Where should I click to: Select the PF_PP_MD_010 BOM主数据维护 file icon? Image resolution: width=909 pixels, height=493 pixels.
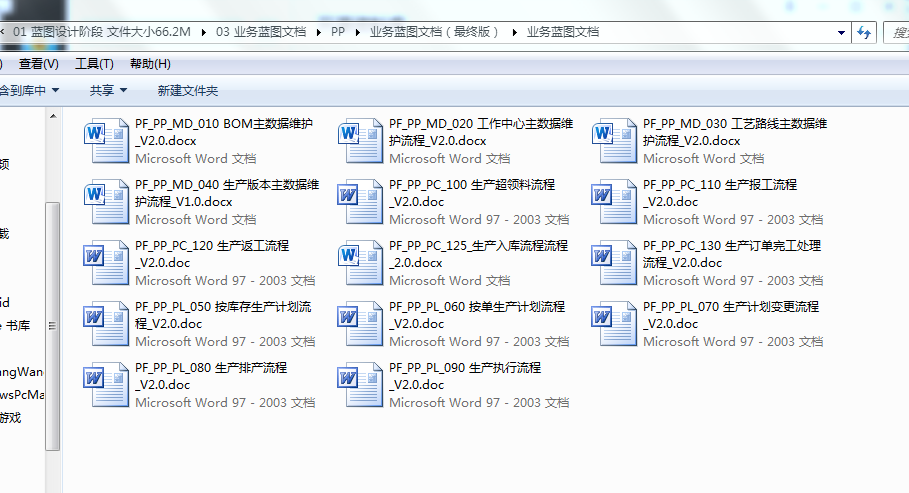pos(106,141)
